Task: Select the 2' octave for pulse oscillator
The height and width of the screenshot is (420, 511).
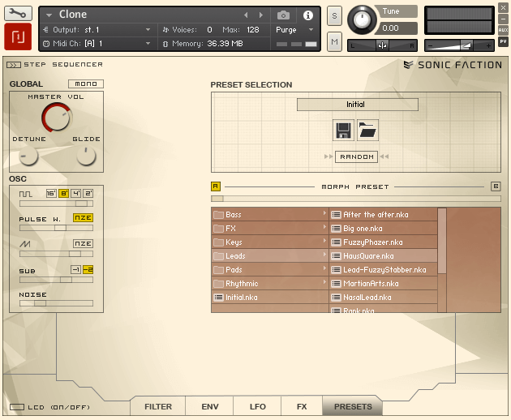Action: click(x=88, y=194)
